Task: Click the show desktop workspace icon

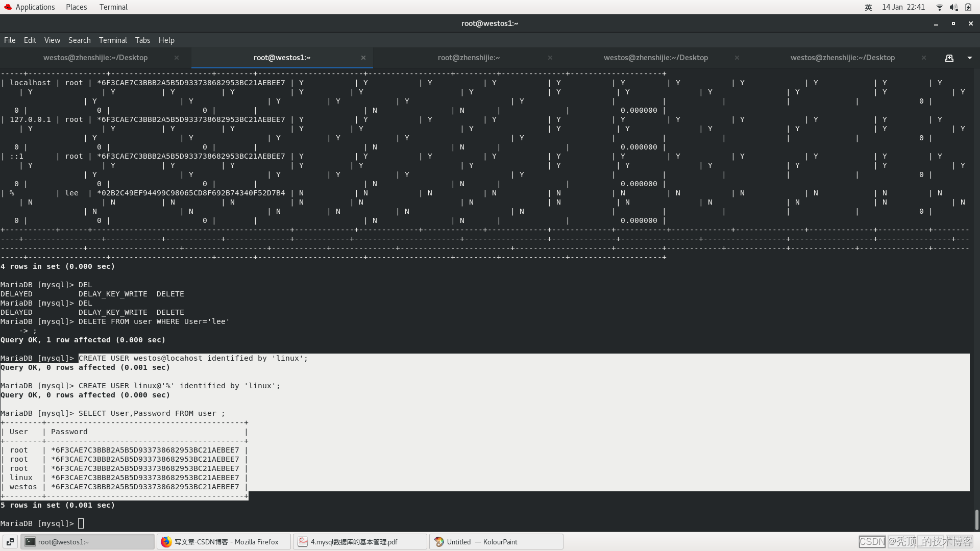Action: click(x=10, y=542)
